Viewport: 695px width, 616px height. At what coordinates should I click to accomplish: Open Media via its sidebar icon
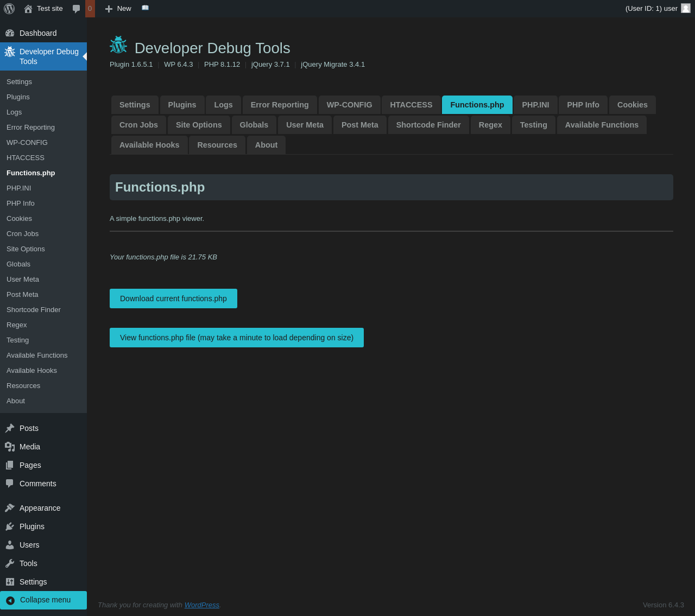(10, 447)
